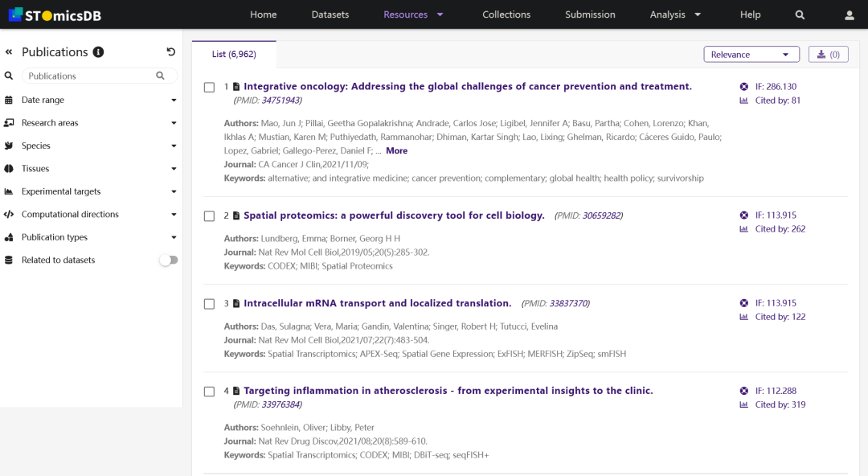Open Spatial proteomics article title
The image size is (868, 476).
394,215
